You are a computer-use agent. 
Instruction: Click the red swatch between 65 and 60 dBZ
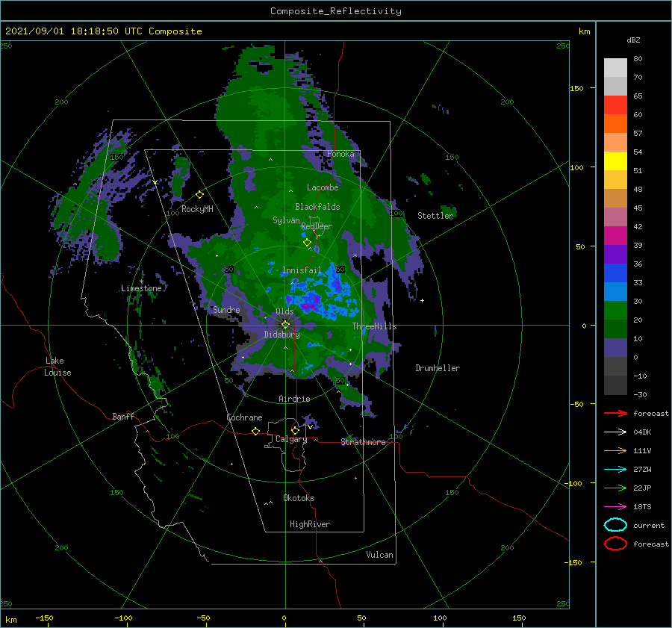[x=615, y=105]
